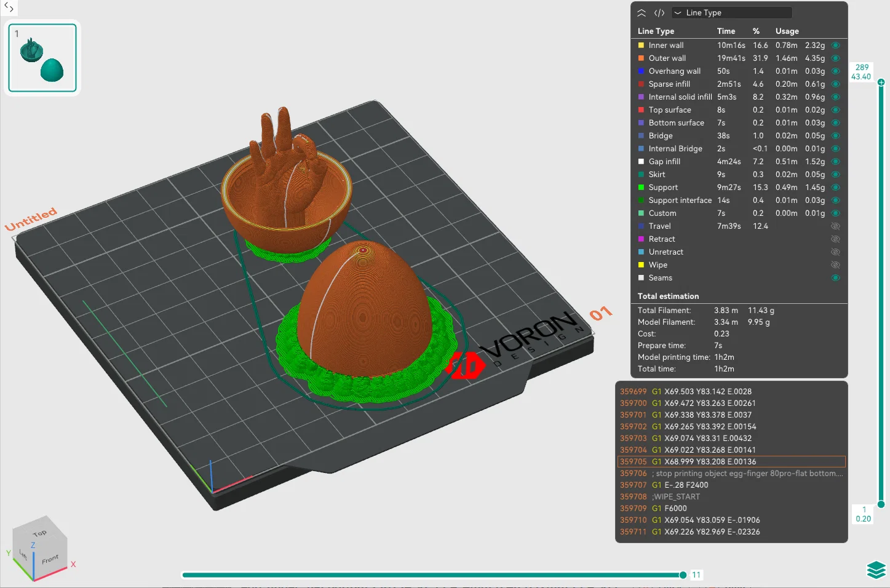
Task: Click the Untitled plate name label
Action: coord(31,219)
